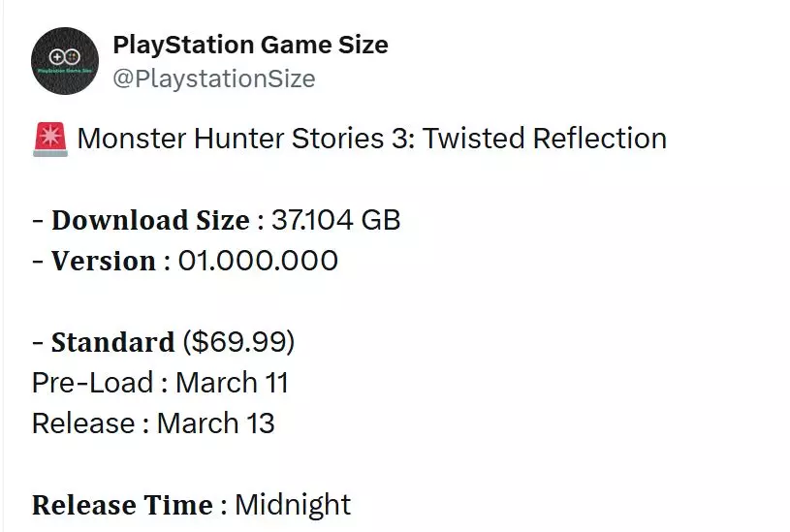Click the version number "01.000.000"

click(258, 262)
